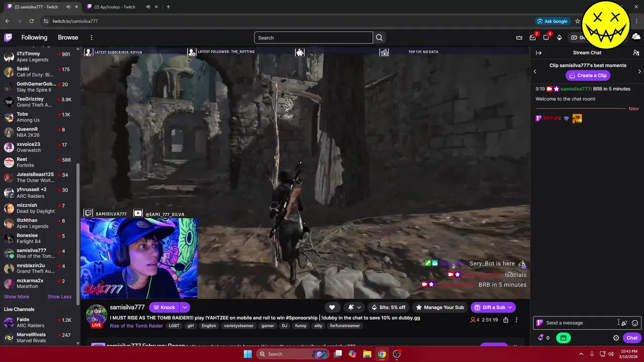Click the LGBT stream tag
This screenshot has width=644, height=362.
(174, 326)
